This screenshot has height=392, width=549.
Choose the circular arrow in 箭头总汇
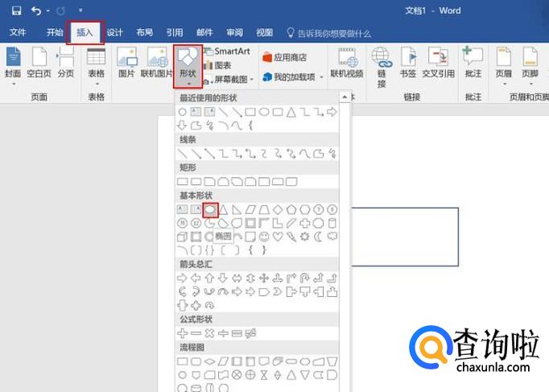(x=209, y=305)
